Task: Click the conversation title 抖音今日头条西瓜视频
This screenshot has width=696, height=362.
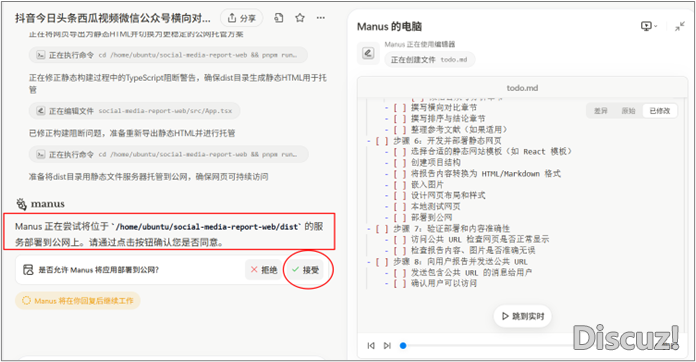Action: tap(113, 18)
